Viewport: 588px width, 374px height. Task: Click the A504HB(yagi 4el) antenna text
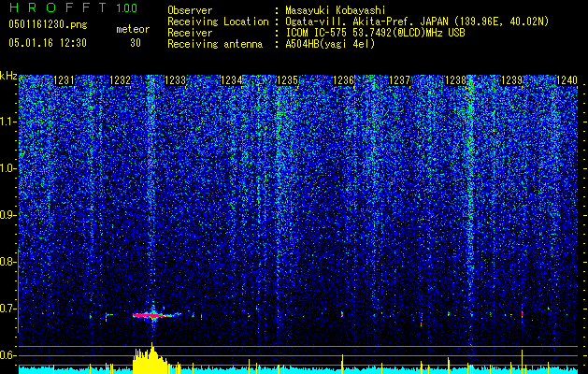pos(330,44)
